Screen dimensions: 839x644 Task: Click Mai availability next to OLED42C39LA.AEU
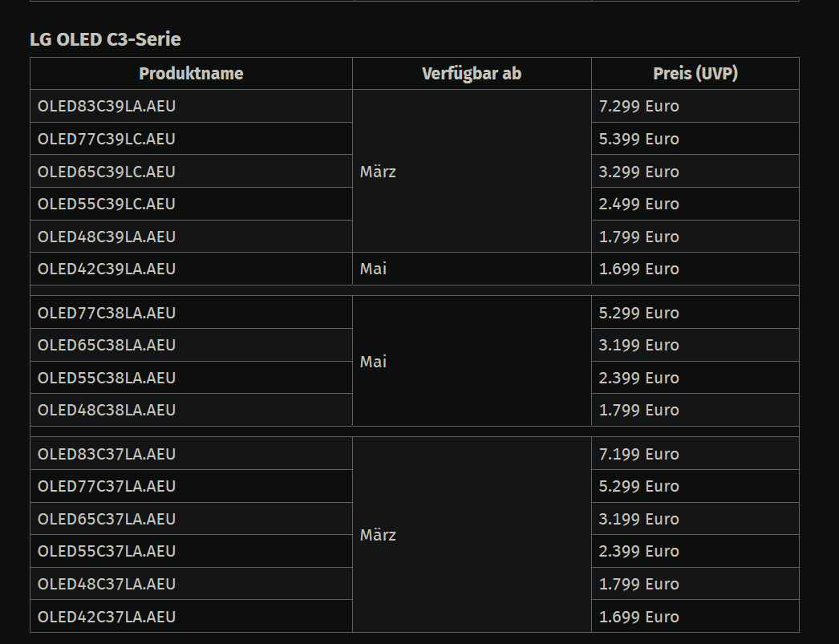click(x=373, y=269)
